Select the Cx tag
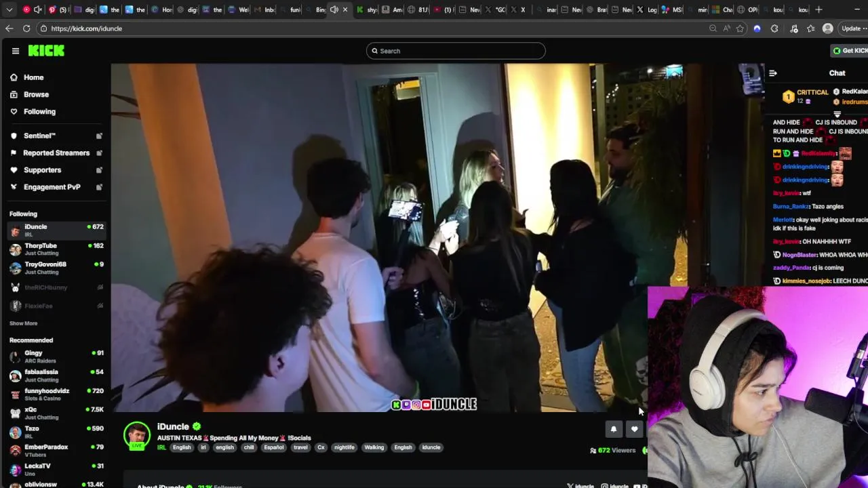 pyautogui.click(x=321, y=447)
